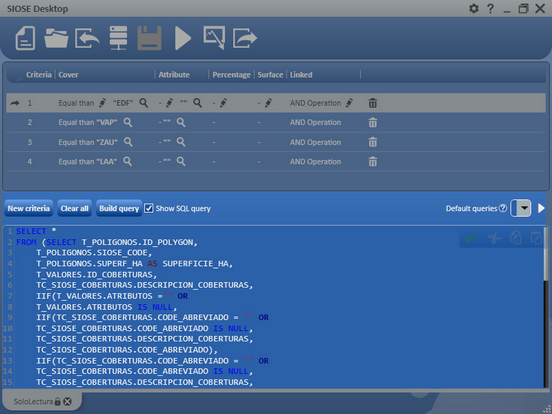Open the folder icon in toolbar
Viewport: 552px width, 414px height.
pyautogui.click(x=56, y=38)
